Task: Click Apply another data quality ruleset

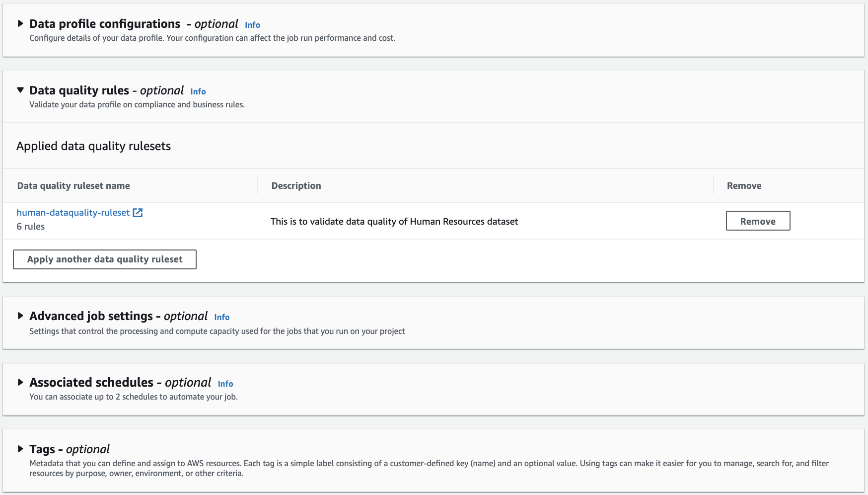Action: (105, 259)
